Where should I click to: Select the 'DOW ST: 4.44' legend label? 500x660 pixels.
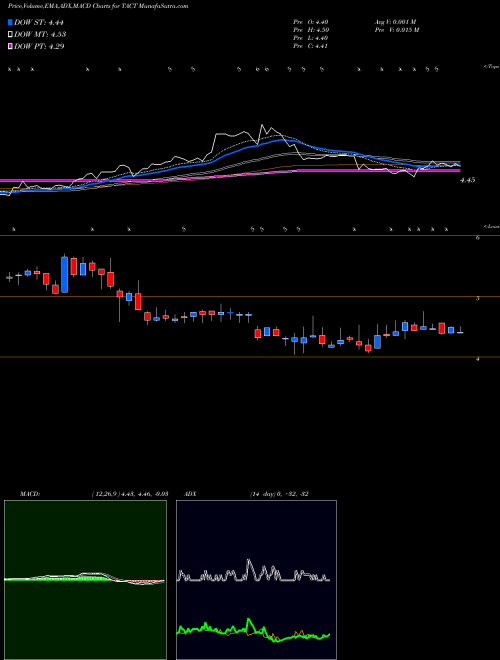(x=39, y=22)
